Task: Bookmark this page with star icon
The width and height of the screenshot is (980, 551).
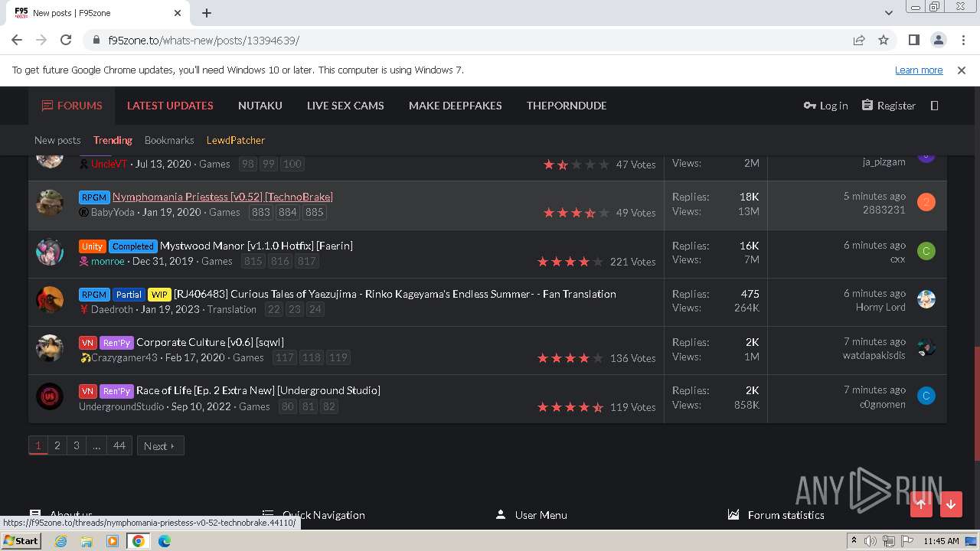Action: click(x=884, y=40)
